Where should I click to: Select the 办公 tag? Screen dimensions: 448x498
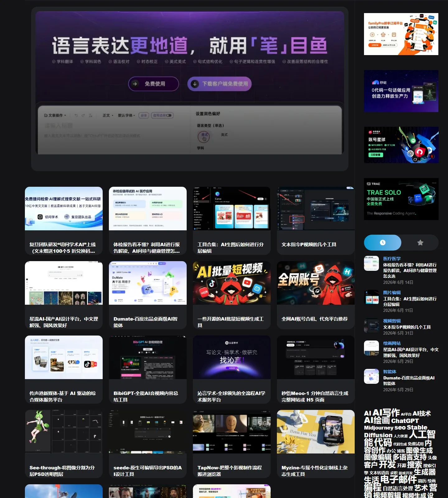point(391,450)
